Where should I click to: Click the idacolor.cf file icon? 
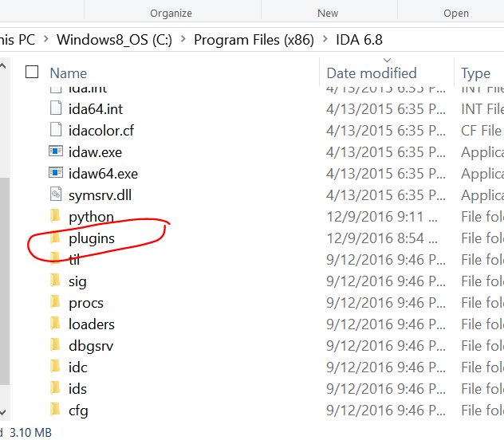tap(55, 130)
